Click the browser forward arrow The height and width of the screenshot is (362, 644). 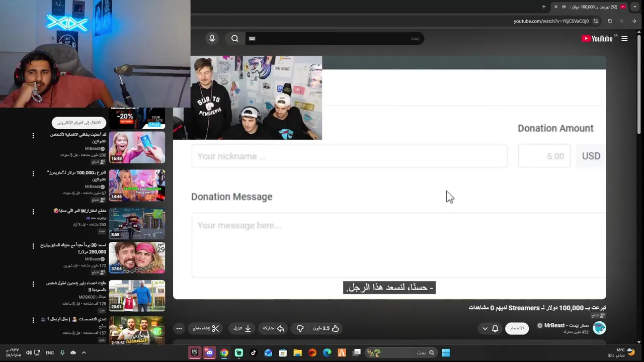[x=622, y=21]
